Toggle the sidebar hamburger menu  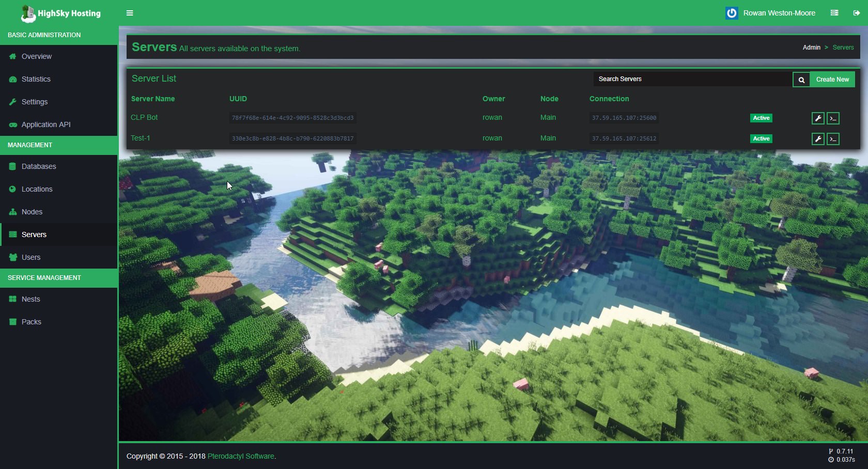[x=130, y=13]
